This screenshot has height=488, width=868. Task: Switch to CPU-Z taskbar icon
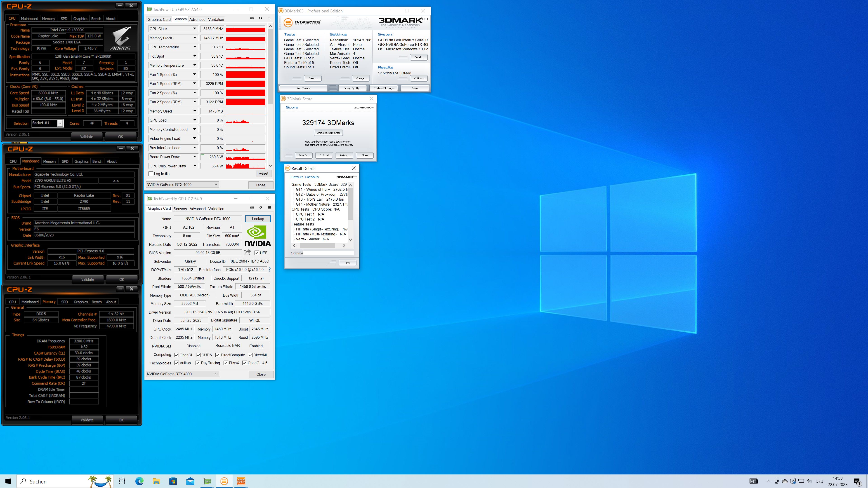(x=241, y=481)
